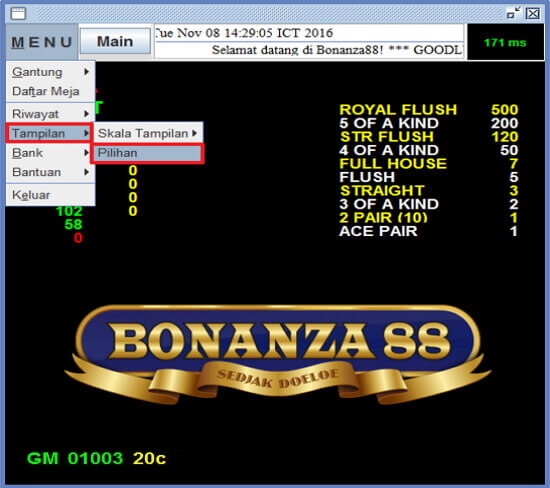Click the ROYAL FLUSH payout row

[x=429, y=110]
